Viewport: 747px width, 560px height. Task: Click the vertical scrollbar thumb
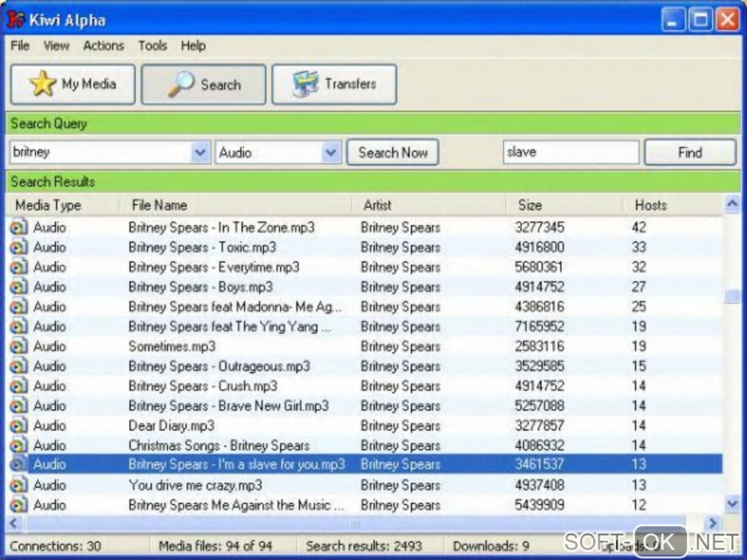point(732,296)
